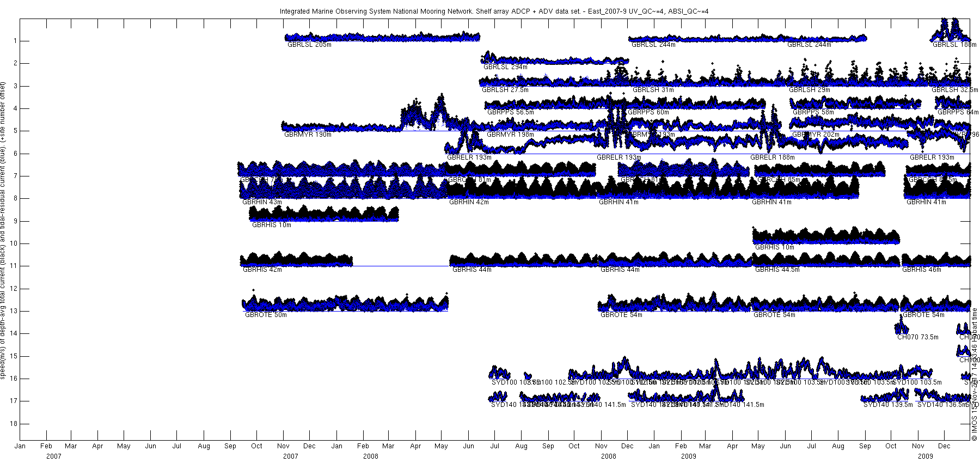Click the plot title about IMOS Mooring Network
This screenshot has height=463, width=980.
pos(494,11)
